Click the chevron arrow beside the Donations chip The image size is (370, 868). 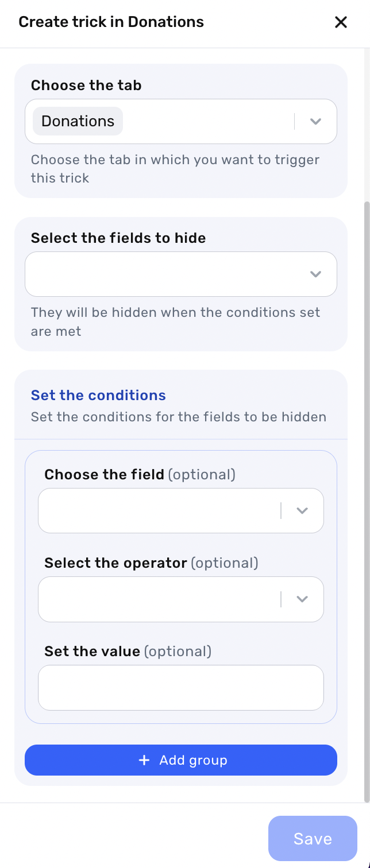(315, 122)
